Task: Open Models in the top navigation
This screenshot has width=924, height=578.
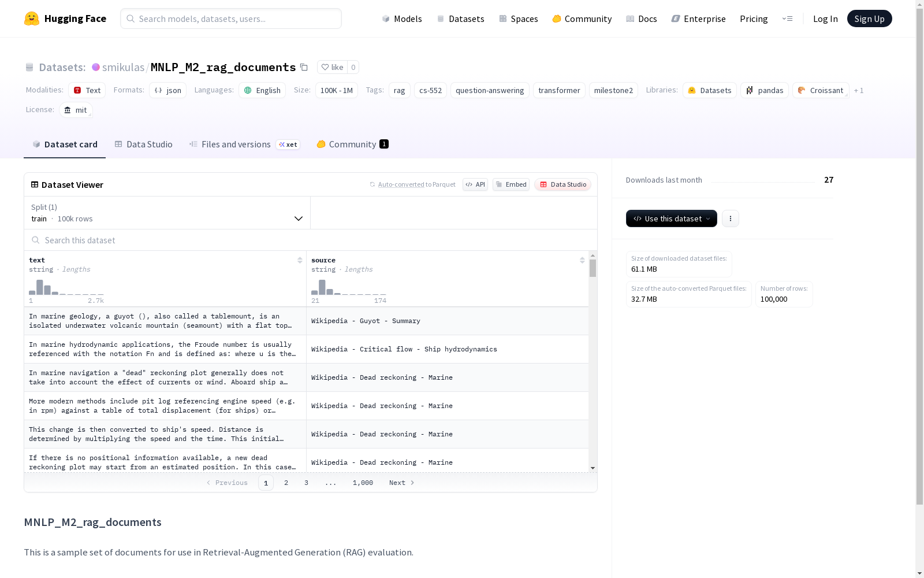Action: point(402,18)
